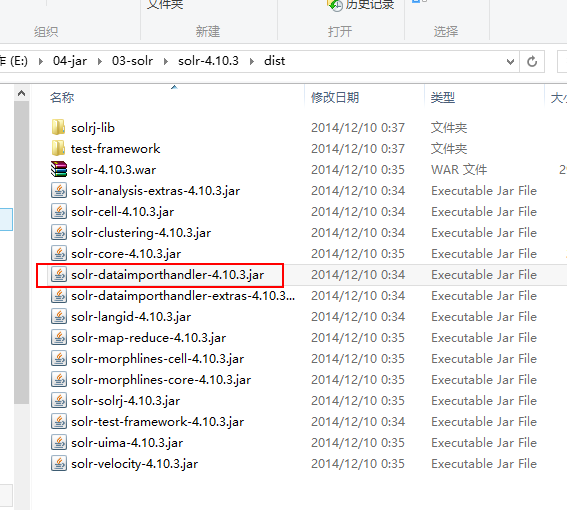Open the address bar history dropdown
The height and width of the screenshot is (510, 567).
pyautogui.click(x=510, y=61)
